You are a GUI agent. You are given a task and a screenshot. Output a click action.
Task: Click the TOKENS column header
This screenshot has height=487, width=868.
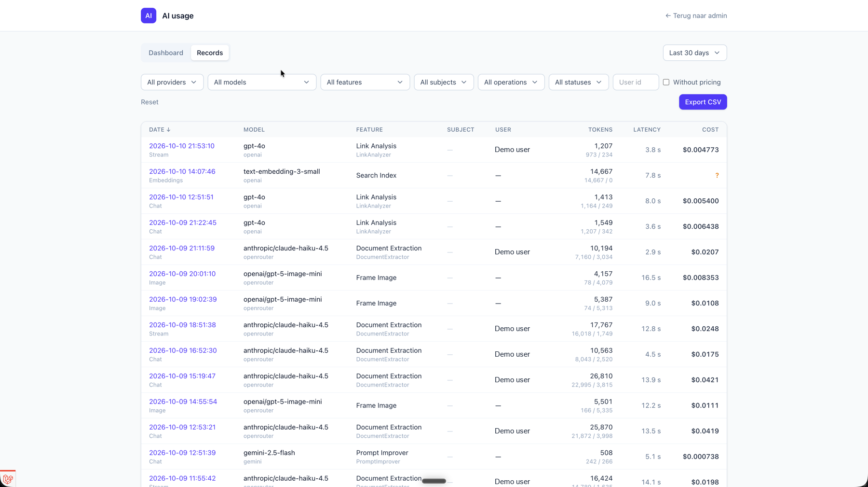click(600, 130)
